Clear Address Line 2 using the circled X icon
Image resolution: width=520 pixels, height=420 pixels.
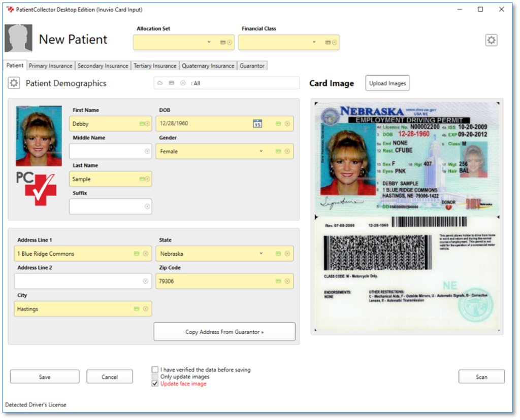(x=145, y=281)
